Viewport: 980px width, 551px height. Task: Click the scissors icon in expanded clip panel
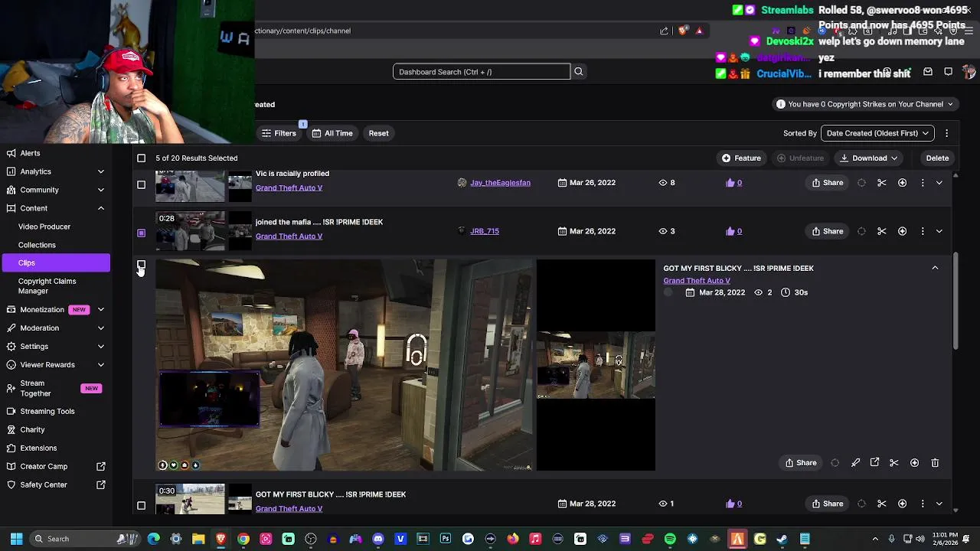point(894,463)
